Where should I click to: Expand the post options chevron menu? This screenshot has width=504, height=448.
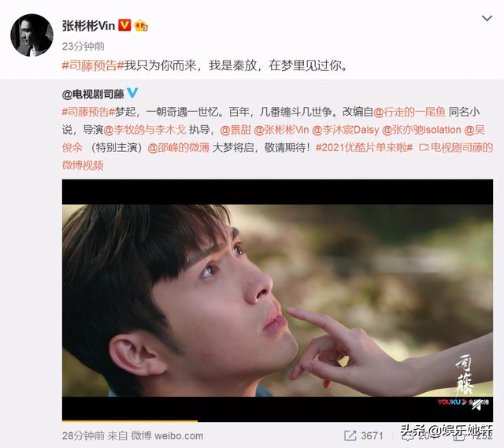[x=487, y=19]
